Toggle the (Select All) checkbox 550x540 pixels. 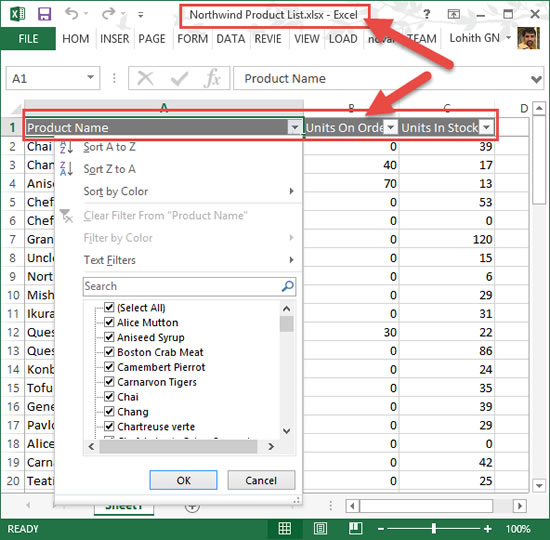(109, 307)
